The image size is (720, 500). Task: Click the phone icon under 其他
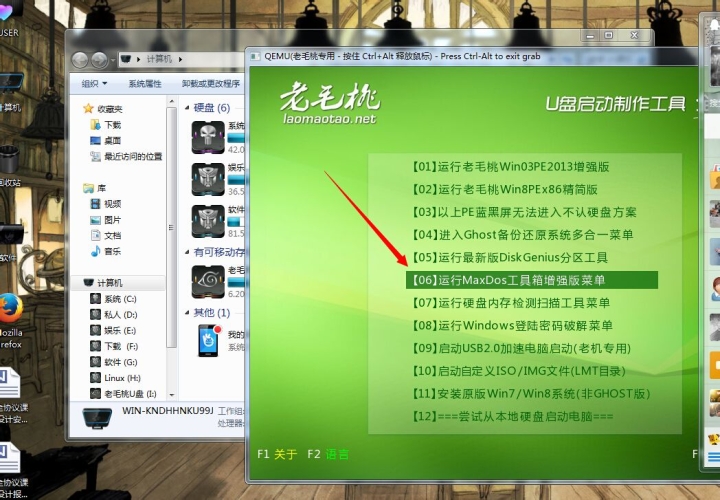[x=209, y=340]
